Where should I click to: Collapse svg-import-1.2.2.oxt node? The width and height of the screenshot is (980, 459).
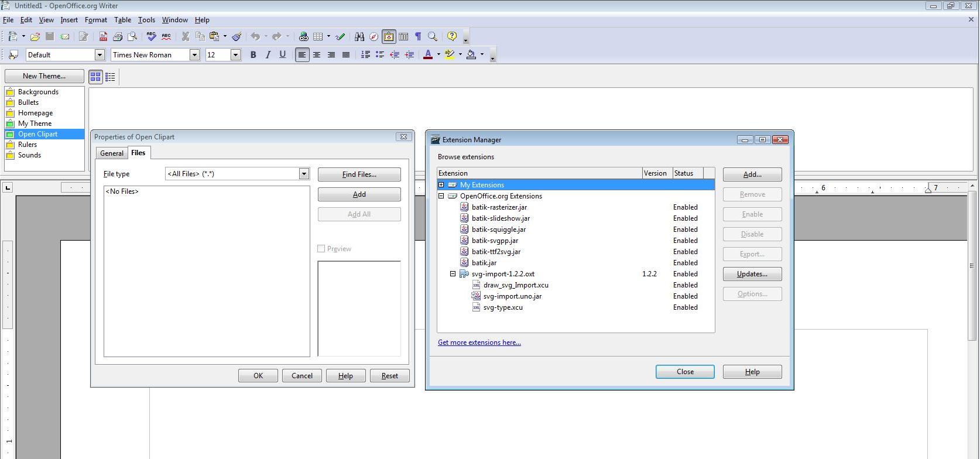453,274
